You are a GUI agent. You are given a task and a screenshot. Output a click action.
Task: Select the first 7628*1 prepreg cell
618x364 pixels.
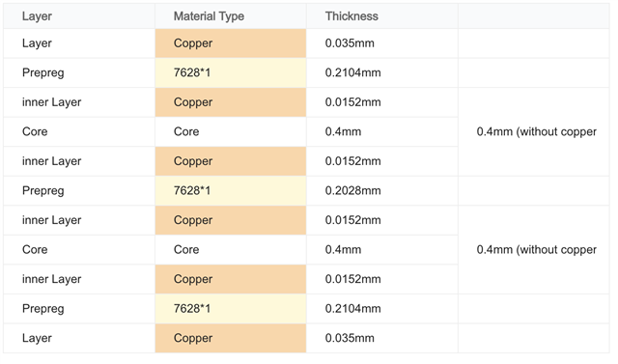(231, 72)
